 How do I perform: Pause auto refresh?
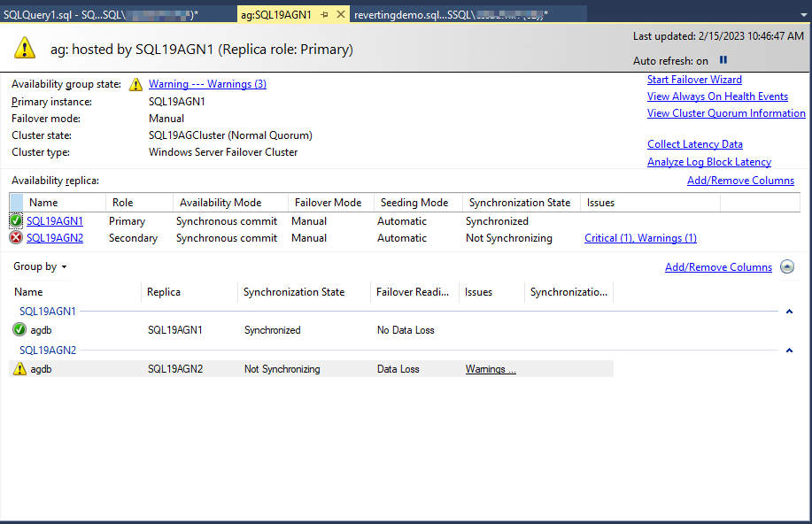723,60
